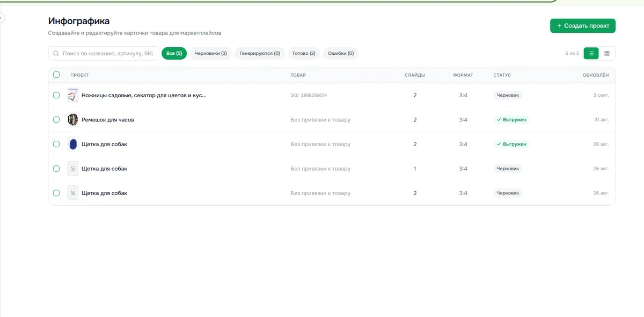
Task: Check the exported Щетка для собак row
Action: point(56,144)
